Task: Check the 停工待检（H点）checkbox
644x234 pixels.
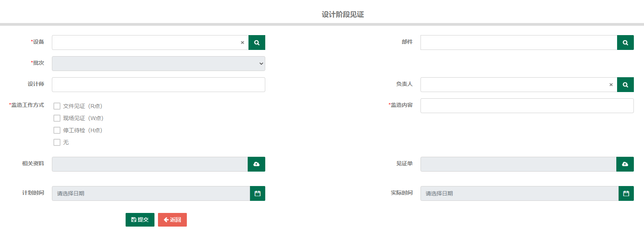Action: (57, 130)
